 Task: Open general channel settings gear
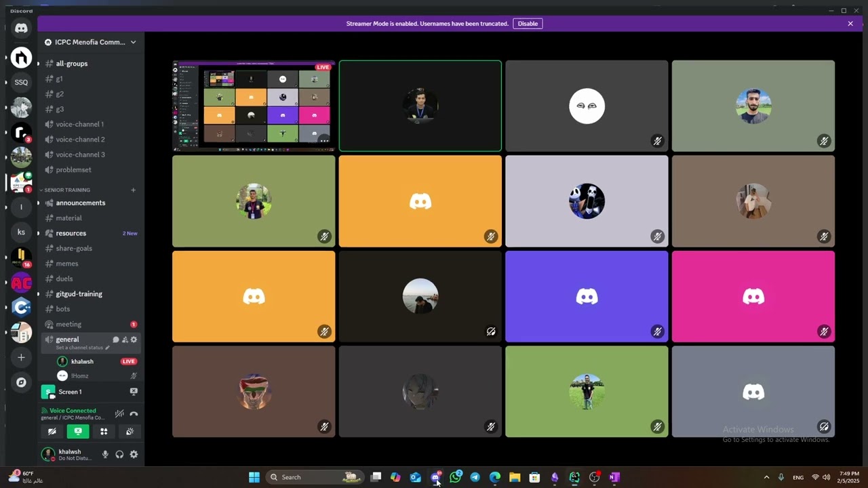pyautogui.click(x=134, y=340)
